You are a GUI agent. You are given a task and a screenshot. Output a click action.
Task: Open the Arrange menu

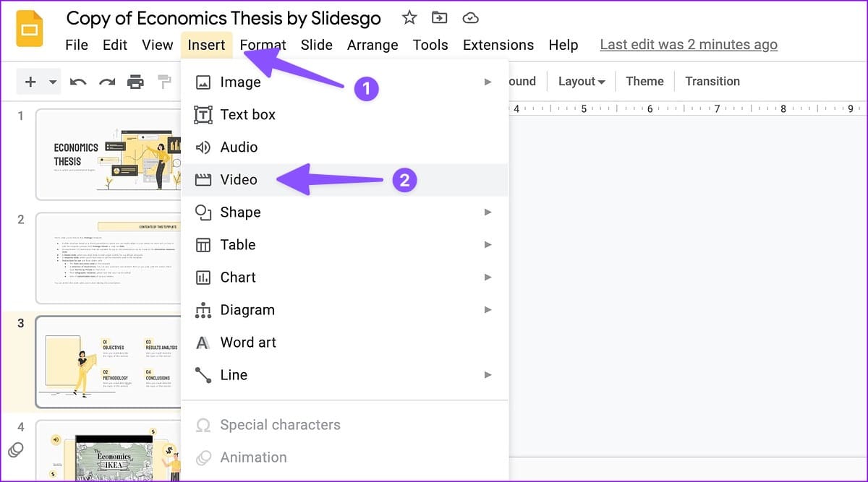(x=373, y=45)
